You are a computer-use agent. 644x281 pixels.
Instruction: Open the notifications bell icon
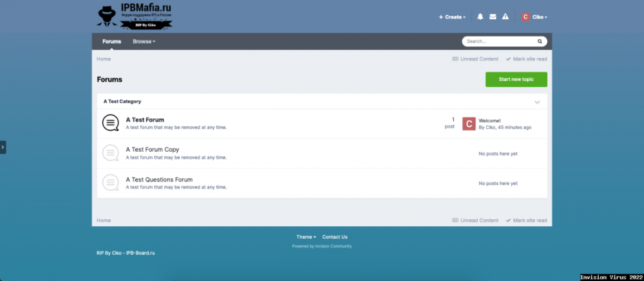point(480,17)
